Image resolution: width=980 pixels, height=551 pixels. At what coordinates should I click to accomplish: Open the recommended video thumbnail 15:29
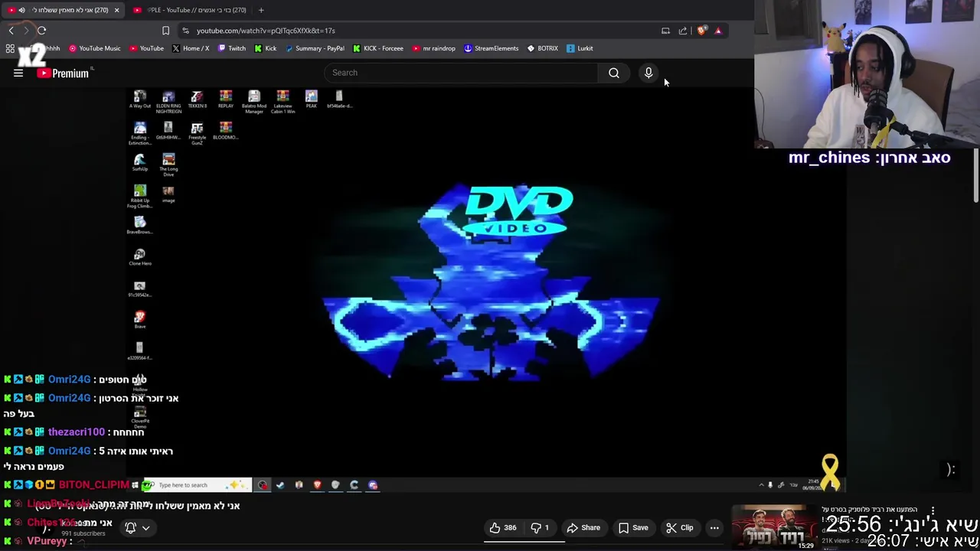point(774,527)
